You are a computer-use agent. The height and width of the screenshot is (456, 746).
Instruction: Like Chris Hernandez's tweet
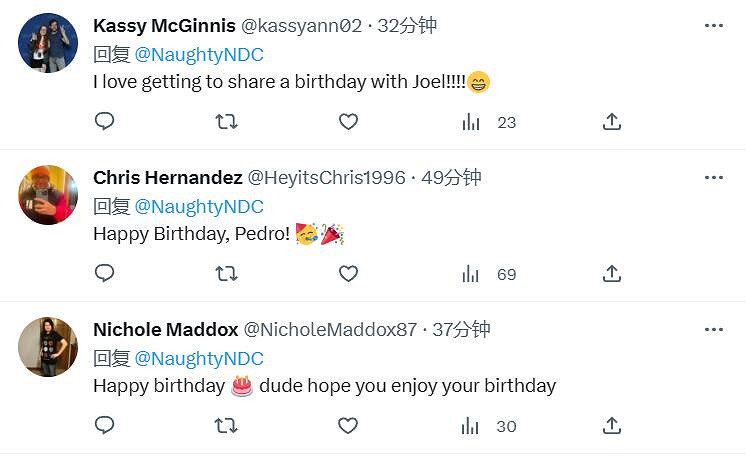[x=348, y=274]
